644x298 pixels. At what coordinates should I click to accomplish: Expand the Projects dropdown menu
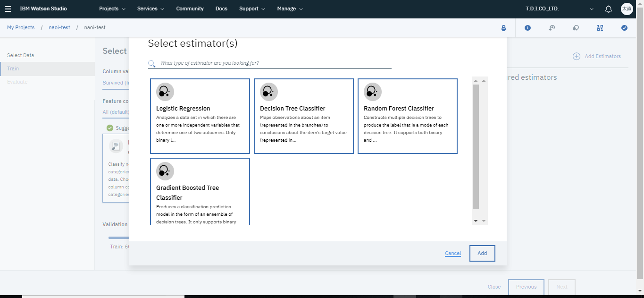click(112, 9)
